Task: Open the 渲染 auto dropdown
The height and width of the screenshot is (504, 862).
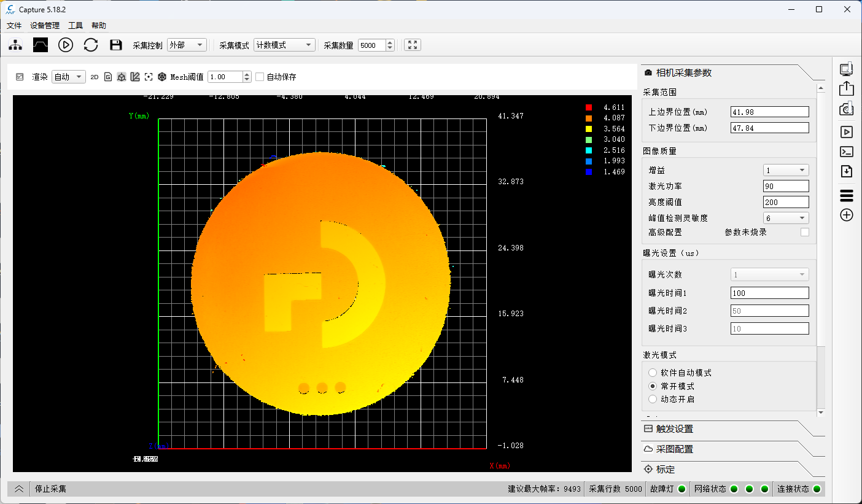Action: click(68, 77)
